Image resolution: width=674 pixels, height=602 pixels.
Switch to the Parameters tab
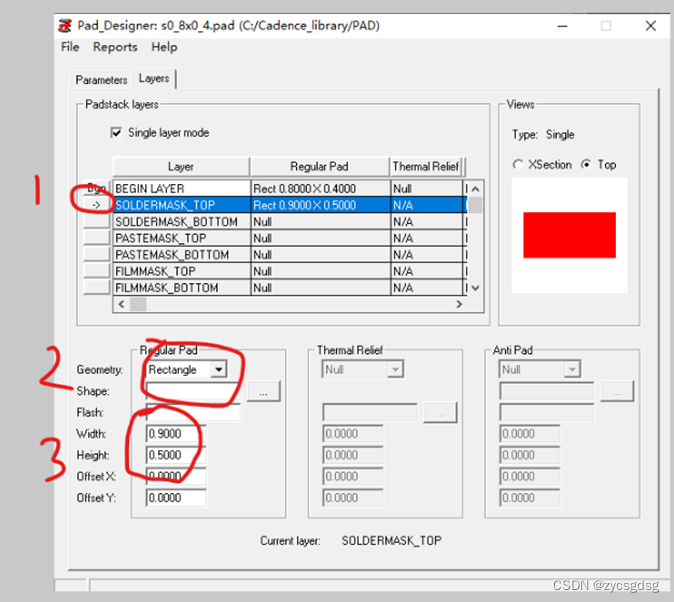pyautogui.click(x=101, y=80)
